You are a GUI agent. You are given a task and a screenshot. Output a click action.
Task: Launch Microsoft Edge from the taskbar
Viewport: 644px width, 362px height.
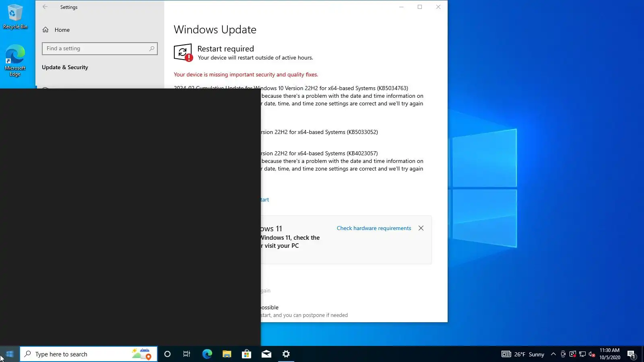(x=207, y=354)
